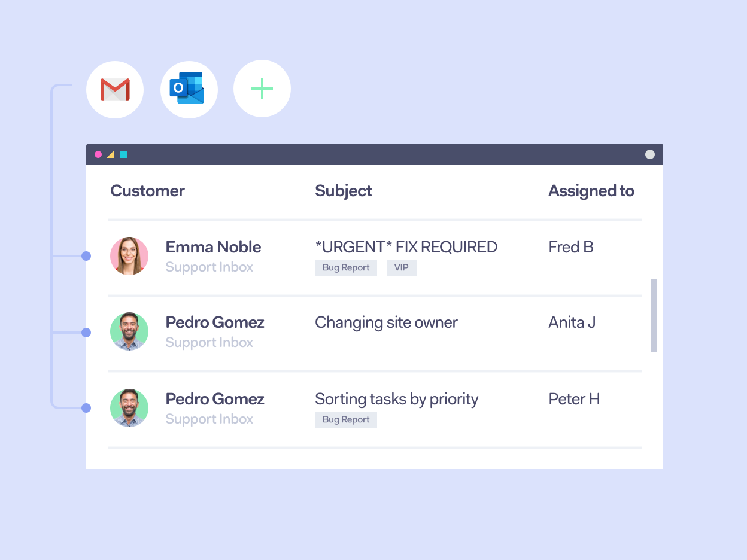Click the Assigned to column header
Image resolution: width=747 pixels, height=560 pixels.
pos(591,191)
